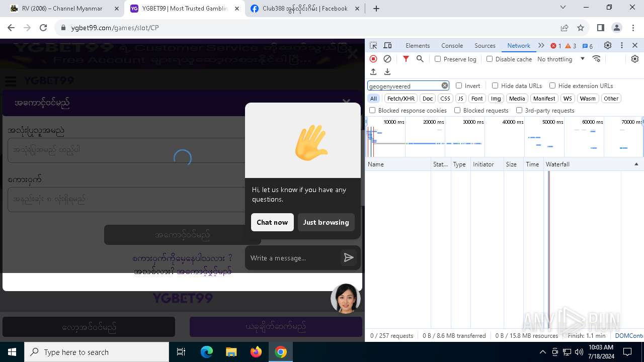Click the taskbar search box
Viewport: 644px width, 362px height.
(97, 352)
